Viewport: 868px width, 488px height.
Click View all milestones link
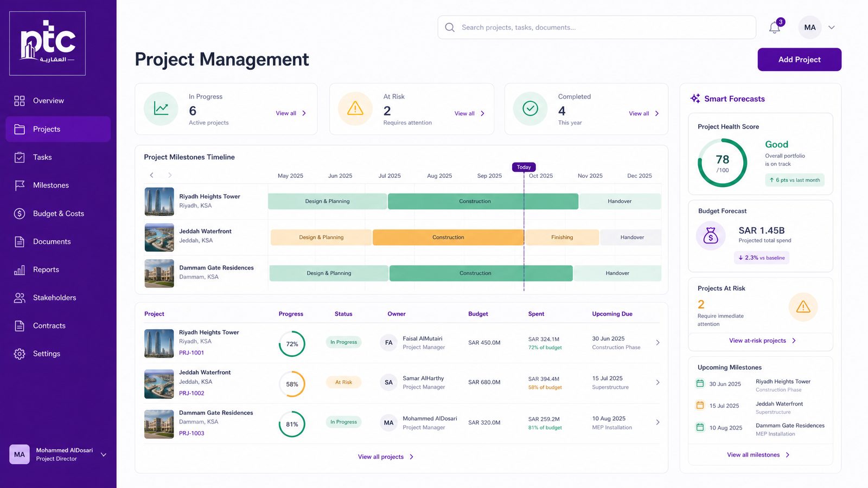(x=758, y=455)
